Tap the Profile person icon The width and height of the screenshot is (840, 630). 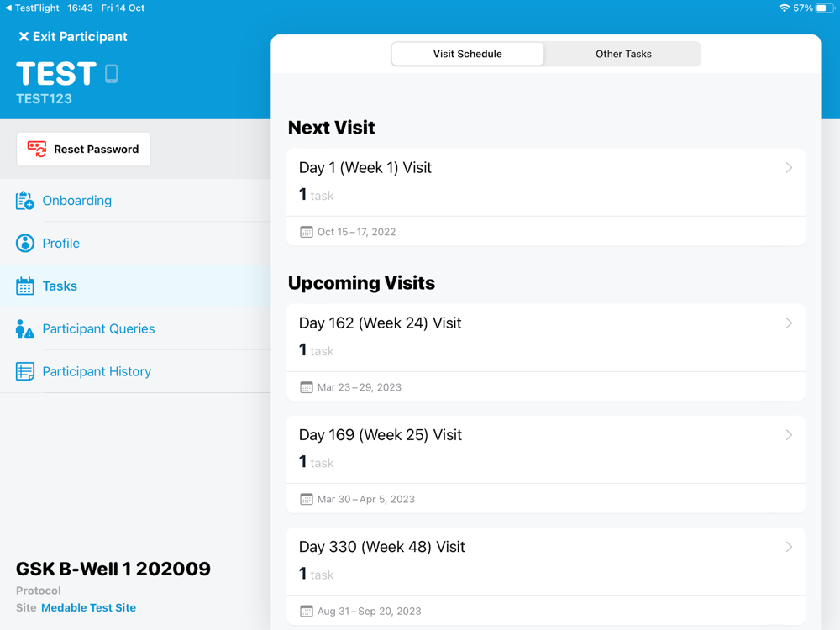(24, 244)
